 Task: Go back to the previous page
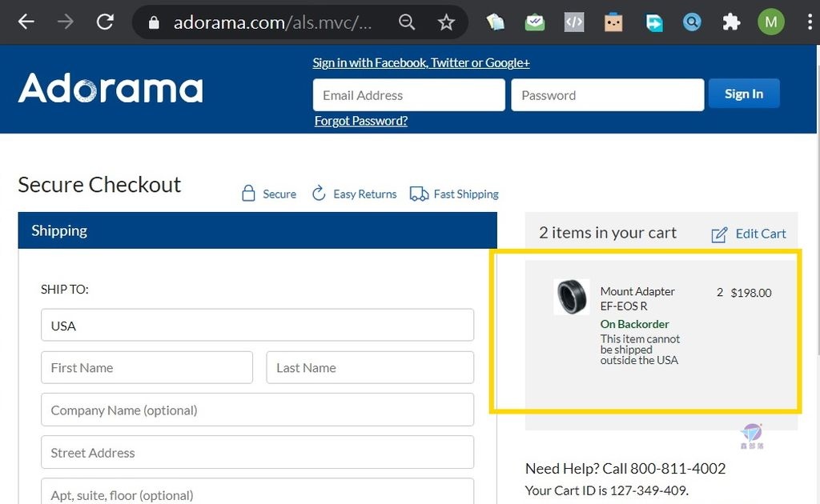click(x=26, y=22)
